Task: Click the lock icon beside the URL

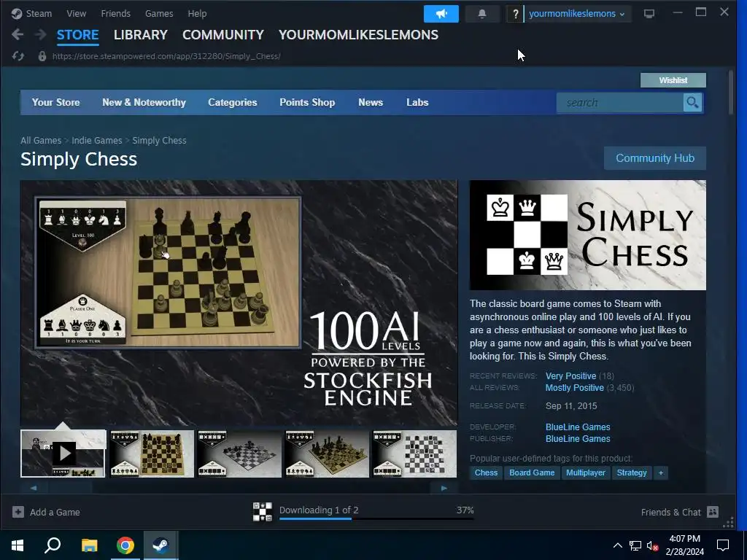Action: [x=42, y=56]
